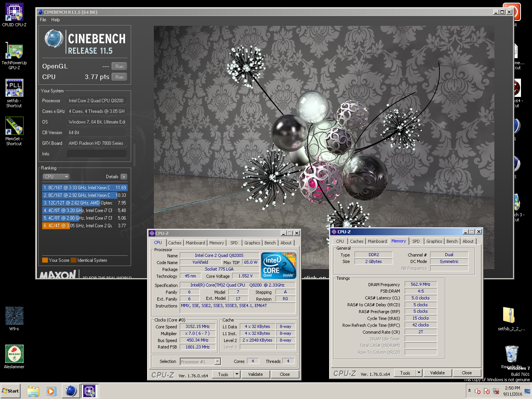Click the volume muted tray icon
The height and width of the screenshot is (399, 532).
point(478,391)
